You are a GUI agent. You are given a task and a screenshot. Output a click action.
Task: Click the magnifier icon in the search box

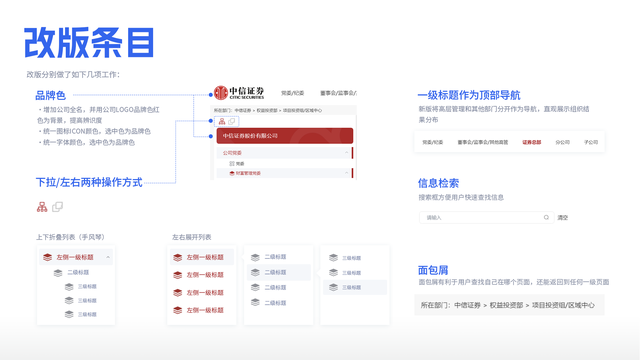coord(546,217)
